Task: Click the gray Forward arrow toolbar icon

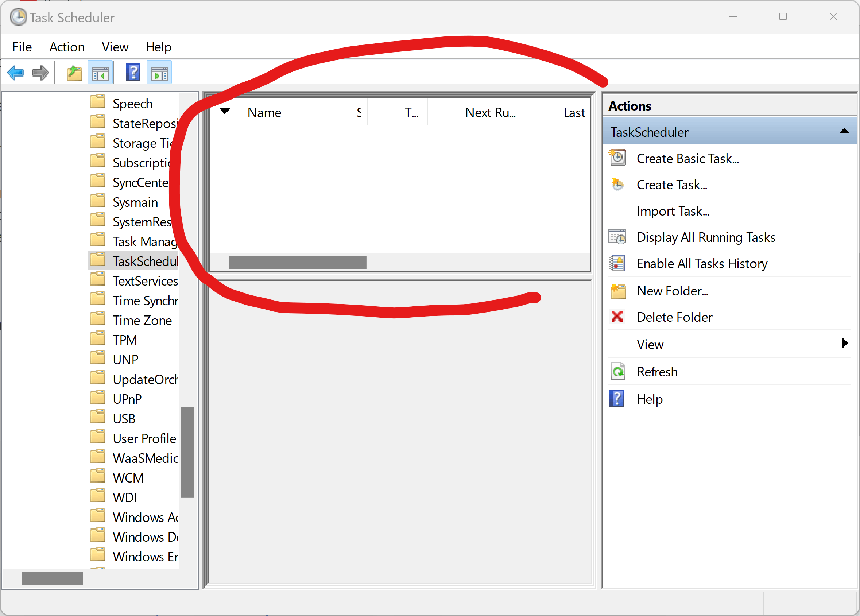Action: (x=40, y=73)
